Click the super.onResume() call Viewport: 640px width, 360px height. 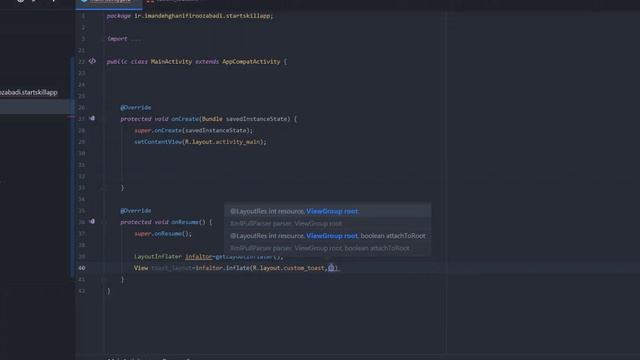[163, 233]
